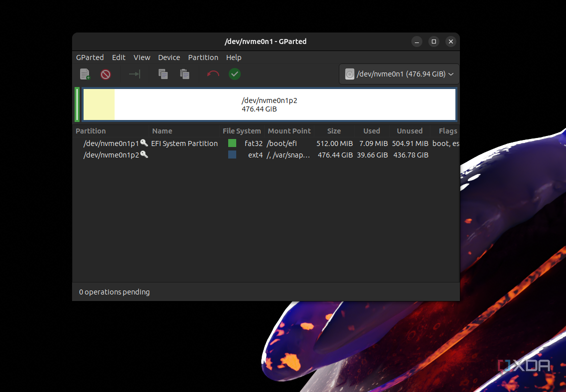
Task: Click the new partition toolbar icon
Action: click(85, 74)
